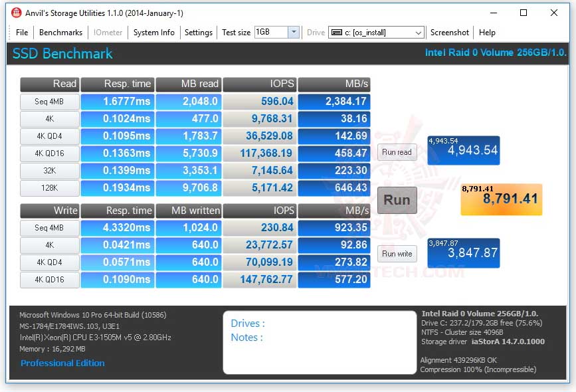Click the 128K read test button
576x392 pixels.
50,188
